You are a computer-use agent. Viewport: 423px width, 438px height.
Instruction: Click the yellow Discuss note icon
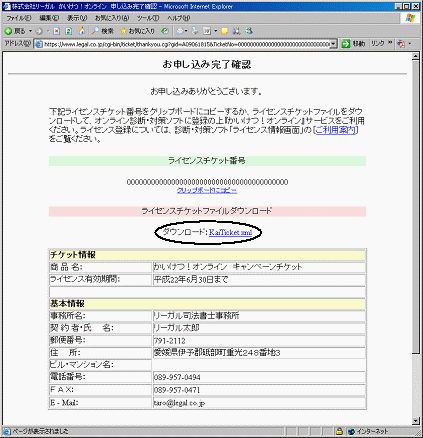click(225, 31)
